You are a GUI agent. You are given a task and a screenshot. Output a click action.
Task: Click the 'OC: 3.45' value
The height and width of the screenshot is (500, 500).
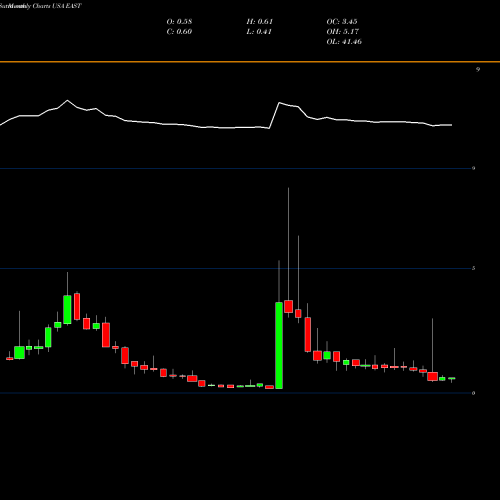click(342, 22)
